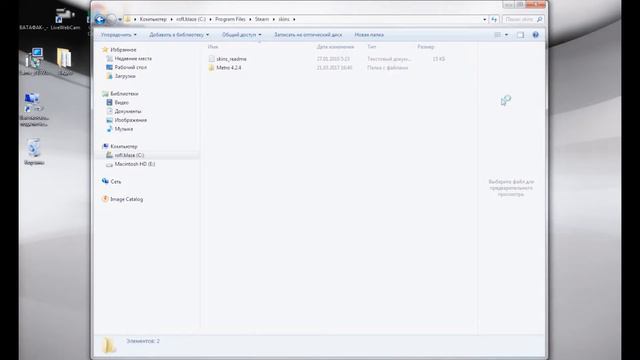The height and width of the screenshot is (360, 640).
Task: Open Добавить в библиотеку dropdown
Action: coord(179,35)
